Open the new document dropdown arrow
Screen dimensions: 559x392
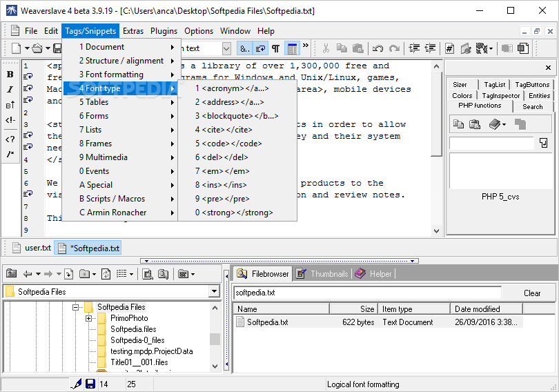click(27, 48)
